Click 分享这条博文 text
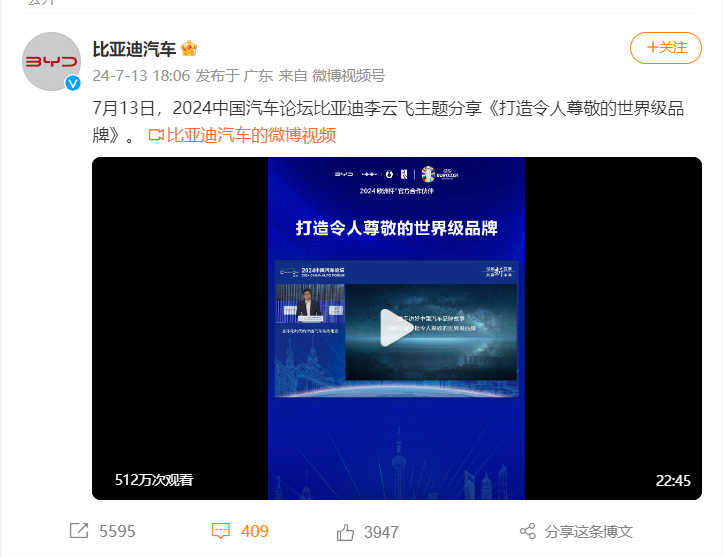This screenshot has width=723, height=557. [588, 532]
